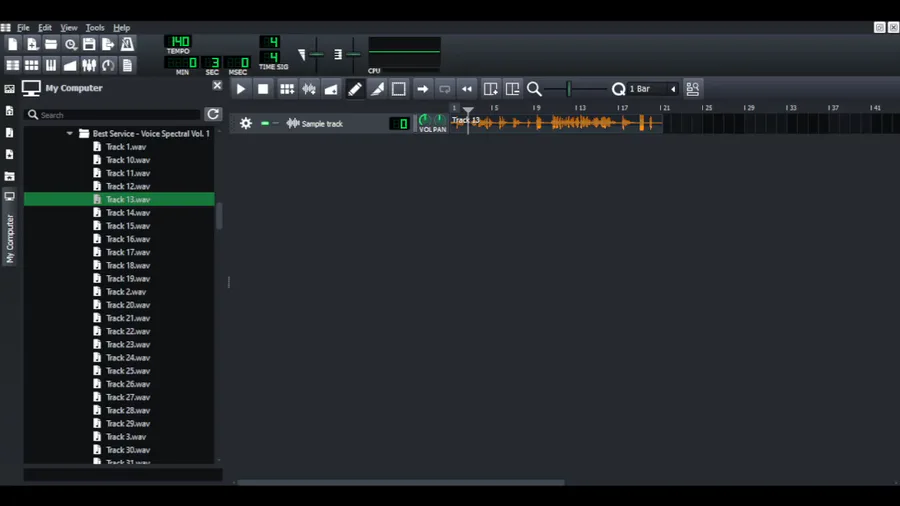Select Edit/selection mode tool
The width and height of the screenshot is (900, 506).
[398, 89]
